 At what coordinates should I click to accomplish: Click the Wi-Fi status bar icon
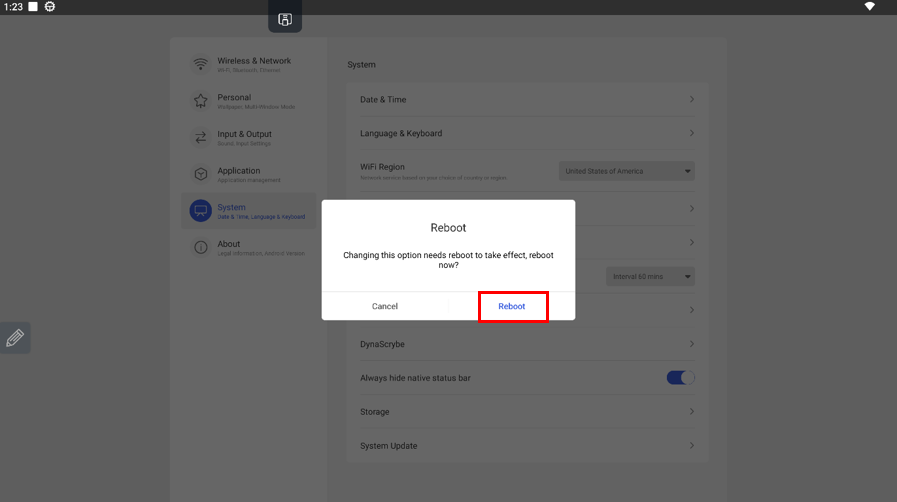tap(869, 7)
